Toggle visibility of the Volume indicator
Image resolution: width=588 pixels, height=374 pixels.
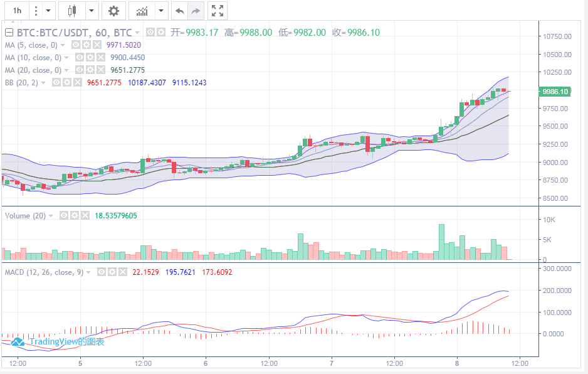click(x=64, y=215)
